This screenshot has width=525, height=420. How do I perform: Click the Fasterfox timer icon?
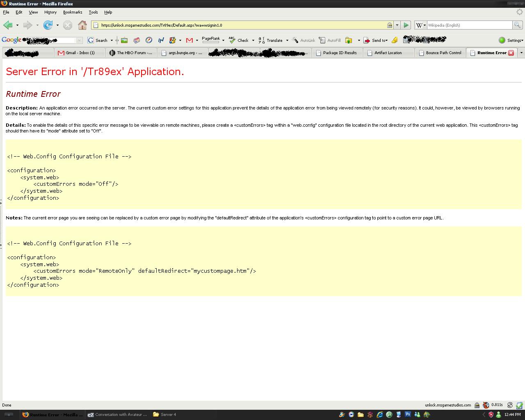click(486, 405)
